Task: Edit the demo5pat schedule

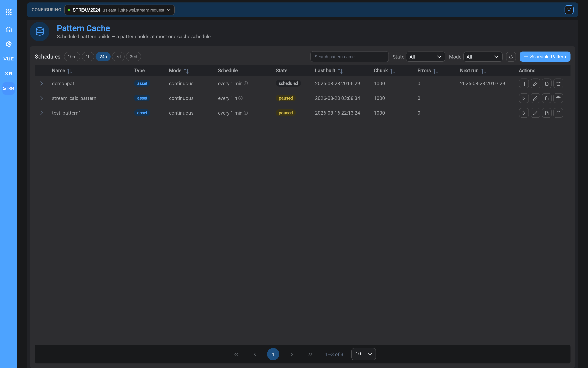Action: pos(535,83)
